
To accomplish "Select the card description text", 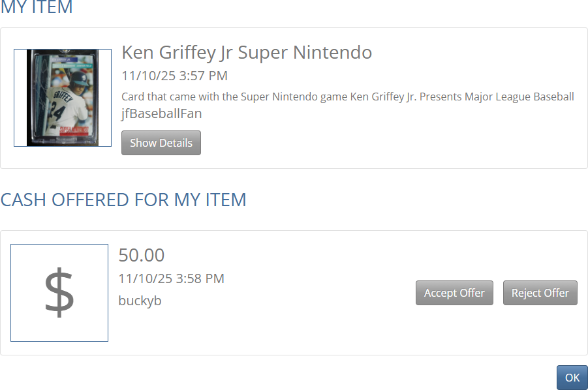I will (x=347, y=97).
